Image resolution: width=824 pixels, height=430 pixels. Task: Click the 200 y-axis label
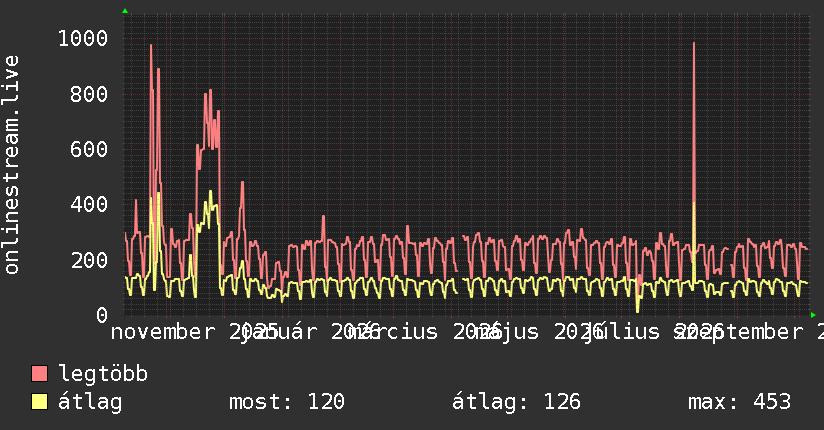pyautogui.click(x=89, y=260)
